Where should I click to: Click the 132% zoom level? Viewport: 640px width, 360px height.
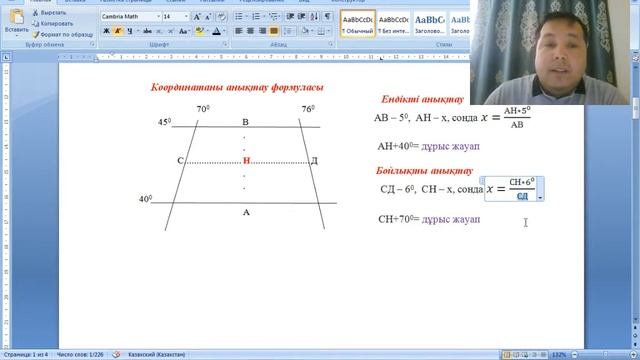[x=559, y=355]
